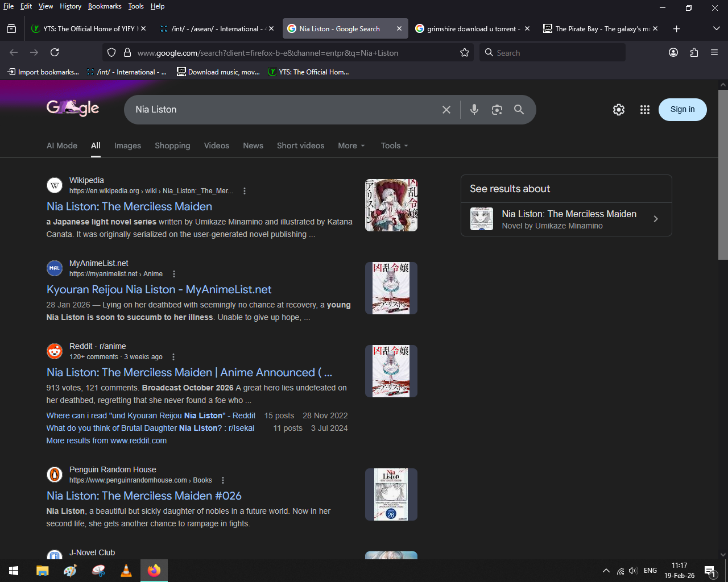Screen dimensions: 728x582
Task: Open Reddit Anime Announced result link
Action: pos(189,372)
